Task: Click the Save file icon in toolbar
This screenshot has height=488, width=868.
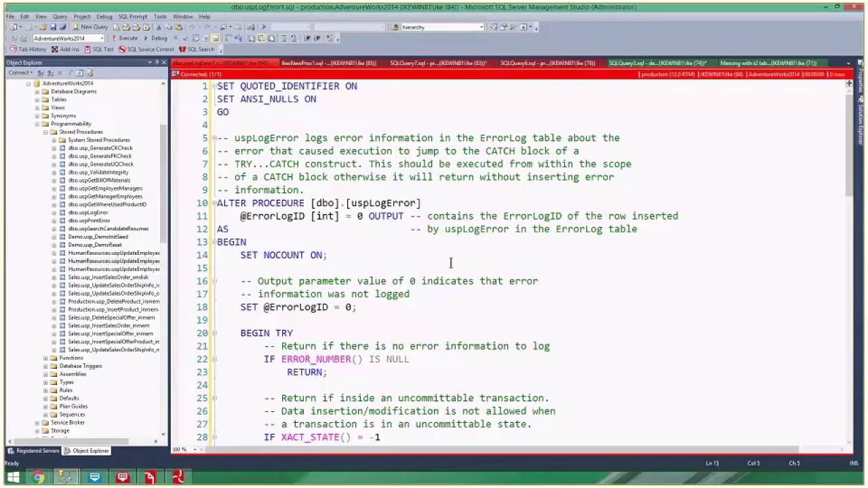Action: [54, 27]
